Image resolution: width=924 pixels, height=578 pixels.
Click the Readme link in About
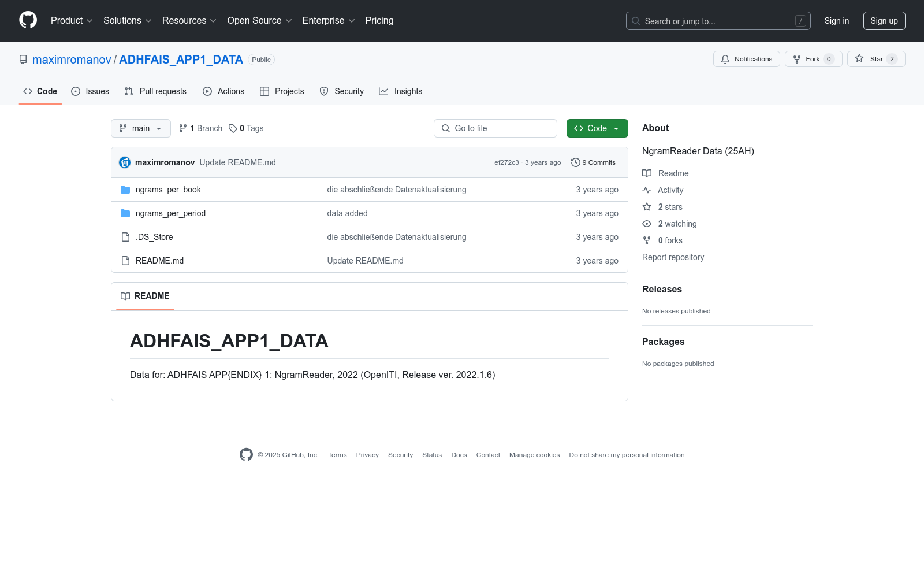click(x=666, y=173)
